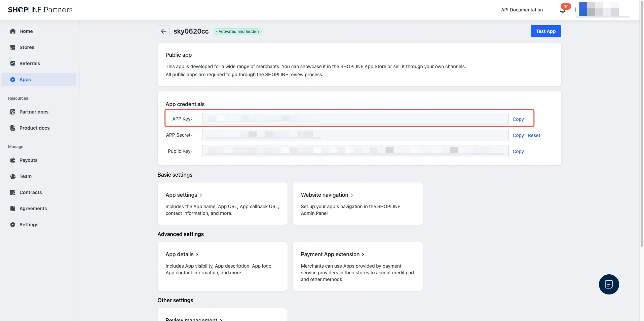Click the back arrow beside sky0620cc
Viewport: 644px width, 321px height.
[164, 31]
